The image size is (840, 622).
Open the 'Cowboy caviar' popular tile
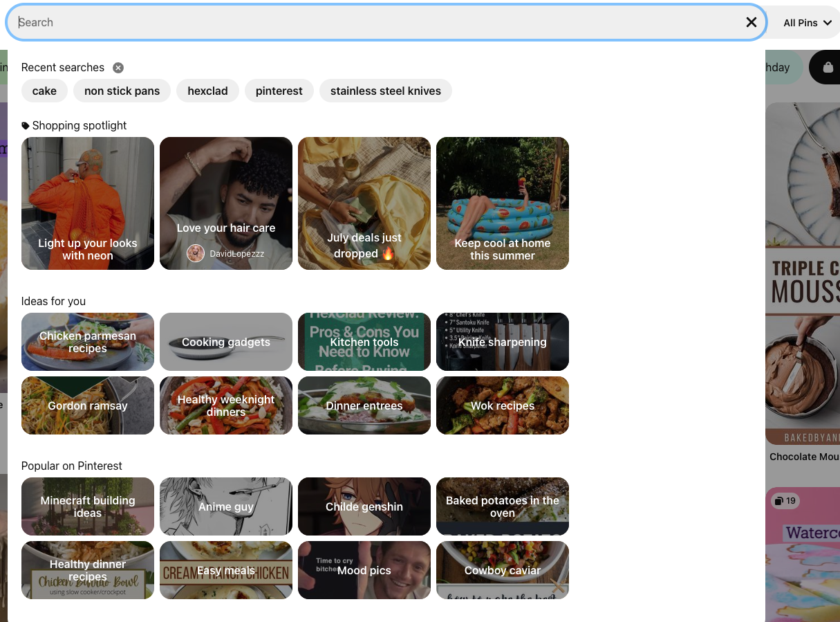[503, 570]
